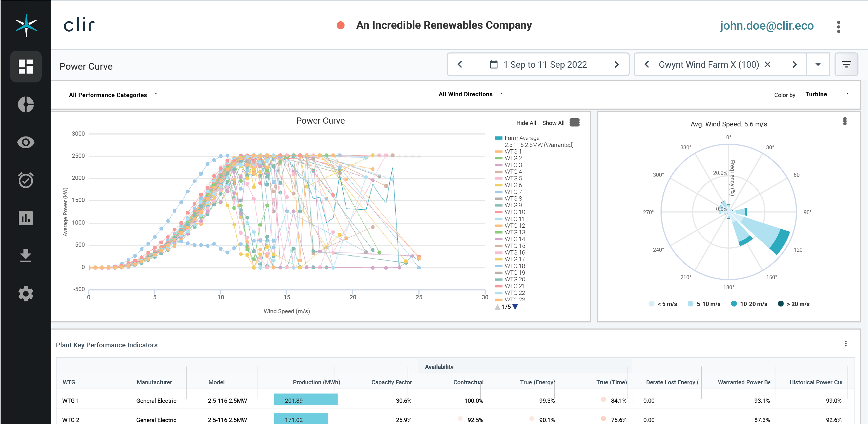Click the Clir star logo in sidebar
Screen dimensions: 868x424
[26, 25]
